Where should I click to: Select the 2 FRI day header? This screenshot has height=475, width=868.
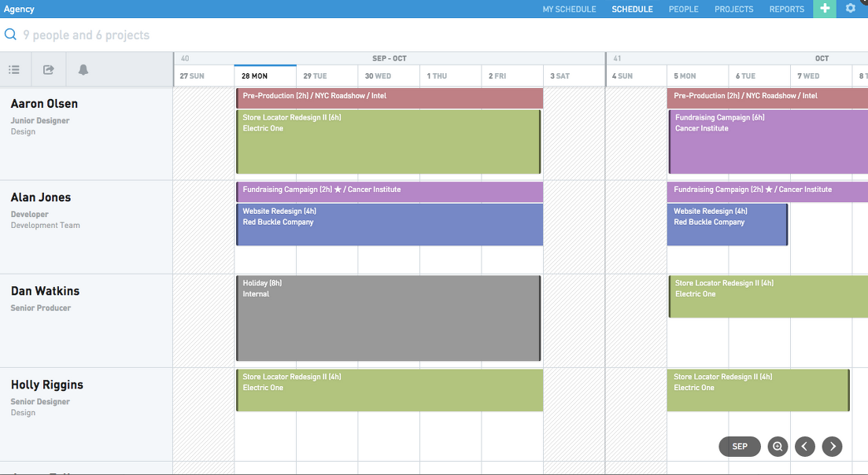tap(512, 75)
